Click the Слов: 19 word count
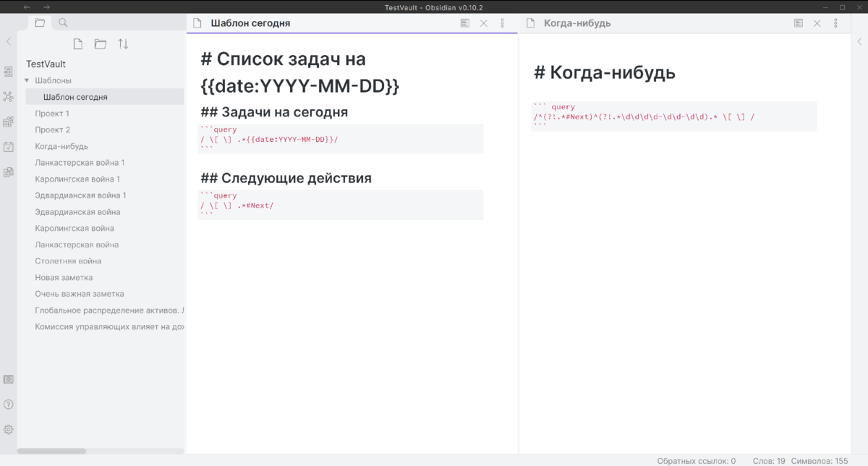Viewport: 868px width, 466px height. click(769, 461)
